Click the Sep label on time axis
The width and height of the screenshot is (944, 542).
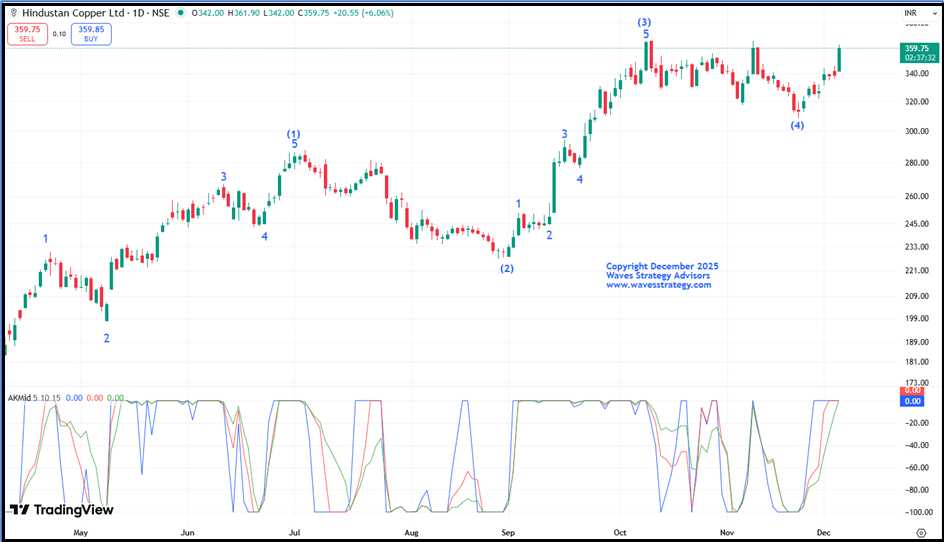click(x=508, y=532)
